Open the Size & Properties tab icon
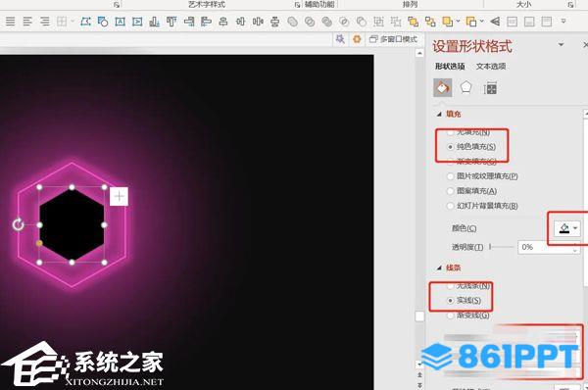 (x=490, y=88)
